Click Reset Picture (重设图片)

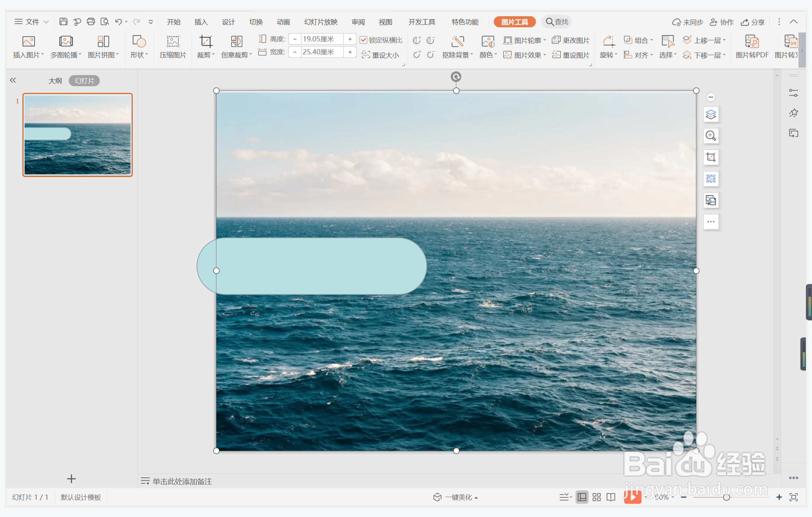point(571,55)
